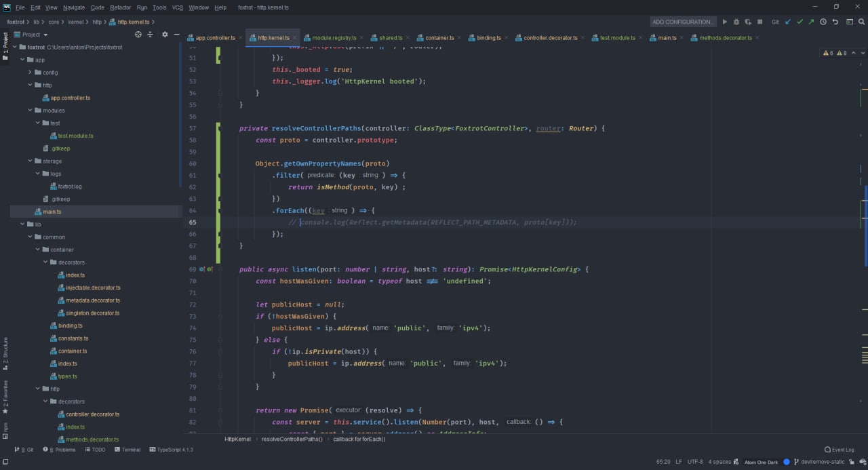The width and height of the screenshot is (868, 470).
Task: Open Project panel settings gear
Action: (164, 35)
